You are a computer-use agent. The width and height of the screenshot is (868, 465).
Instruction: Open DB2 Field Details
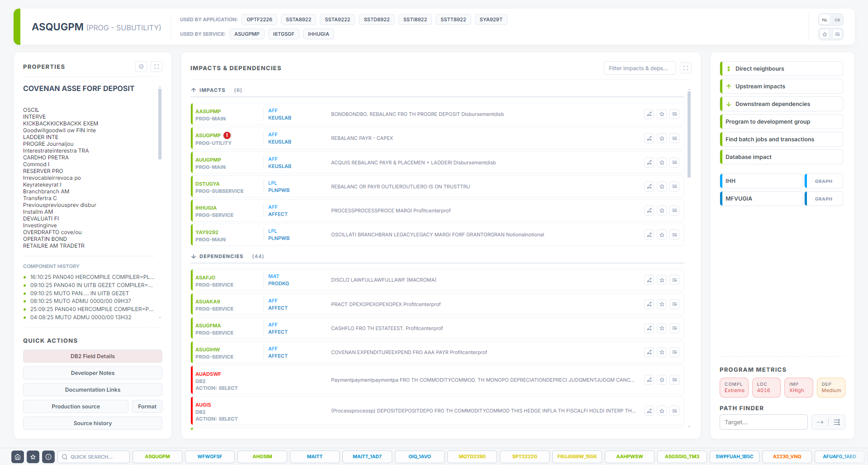[93, 356]
